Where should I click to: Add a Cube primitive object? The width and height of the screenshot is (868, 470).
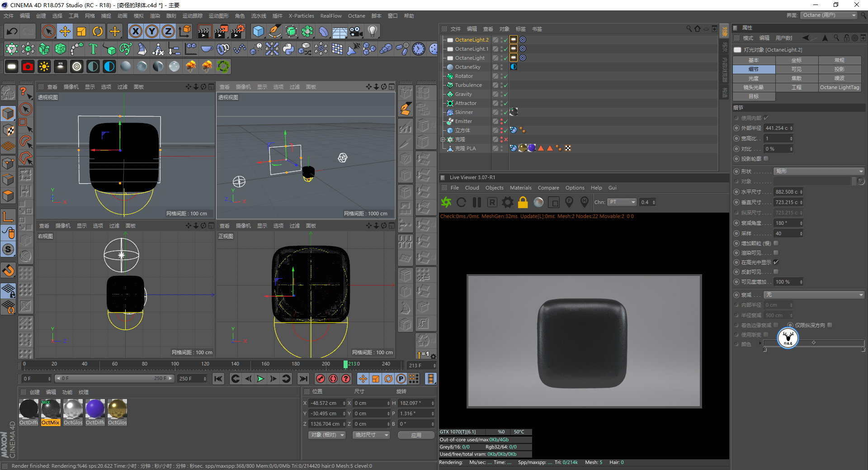(x=259, y=31)
